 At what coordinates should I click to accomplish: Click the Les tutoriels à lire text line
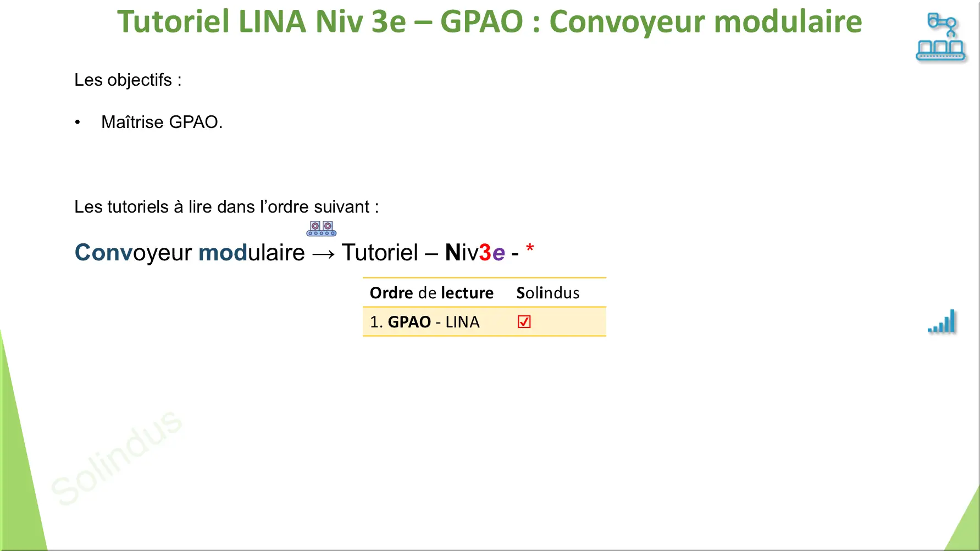[226, 207]
